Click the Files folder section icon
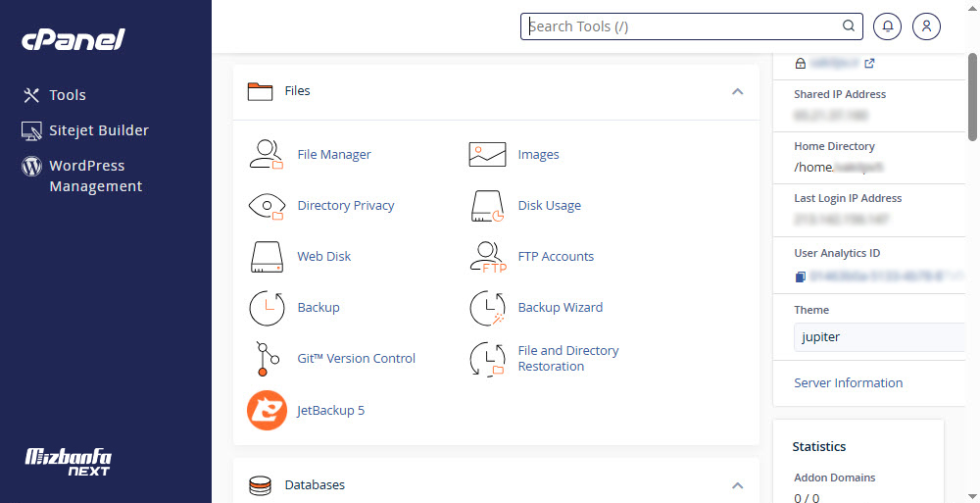 [x=260, y=91]
